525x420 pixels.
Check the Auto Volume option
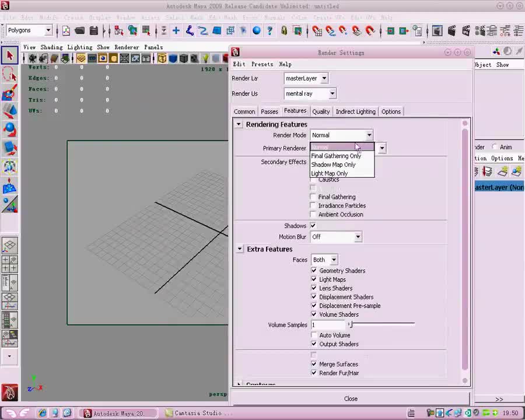(314, 335)
